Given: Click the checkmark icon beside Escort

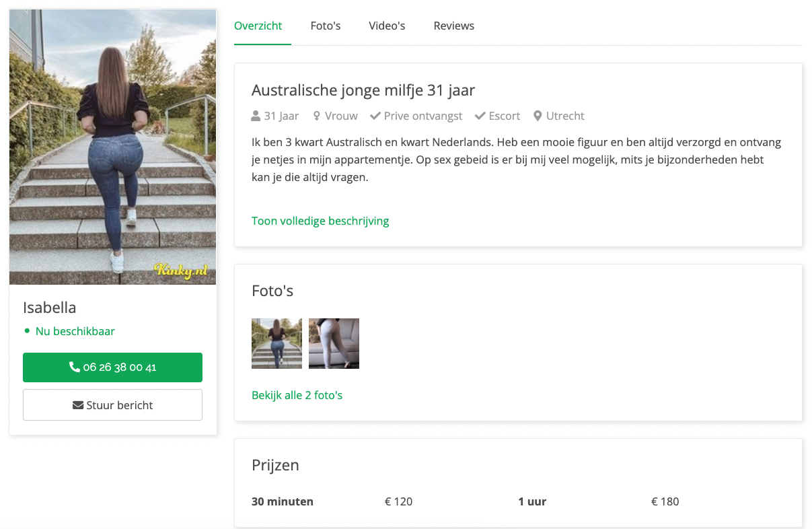Looking at the screenshot, I should (480, 116).
